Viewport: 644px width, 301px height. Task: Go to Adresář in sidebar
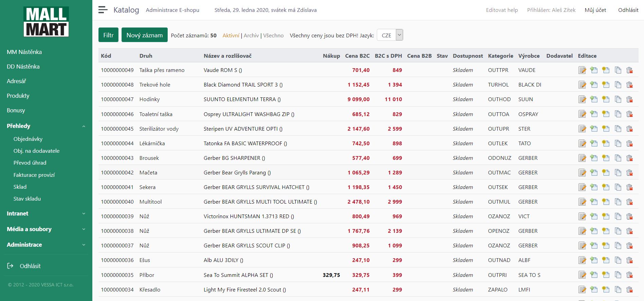point(16,81)
